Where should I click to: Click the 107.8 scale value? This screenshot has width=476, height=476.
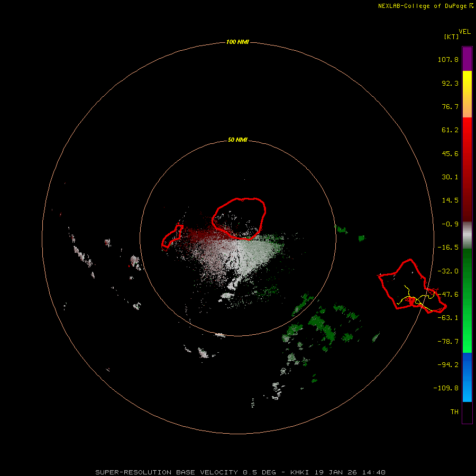pos(448,59)
